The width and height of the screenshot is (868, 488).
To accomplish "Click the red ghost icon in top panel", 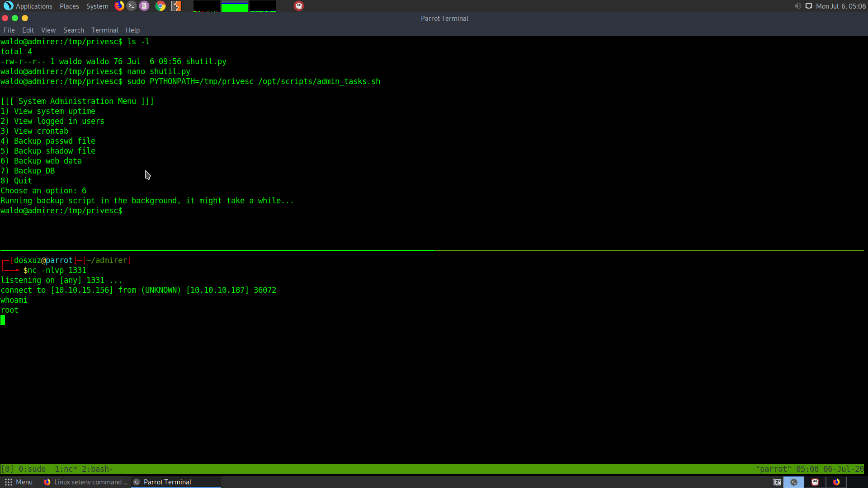I will 299,6.
